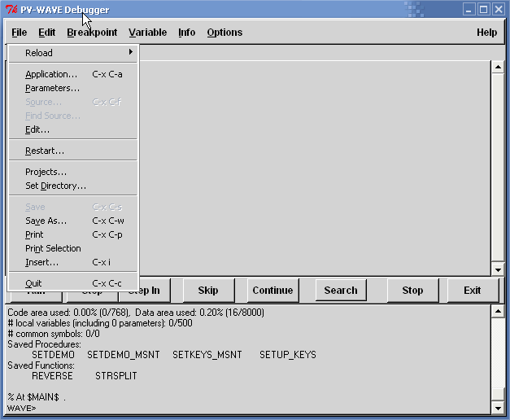This screenshot has width=510, height=420.
Task: Choose Quit from File menu
Action: [73, 283]
